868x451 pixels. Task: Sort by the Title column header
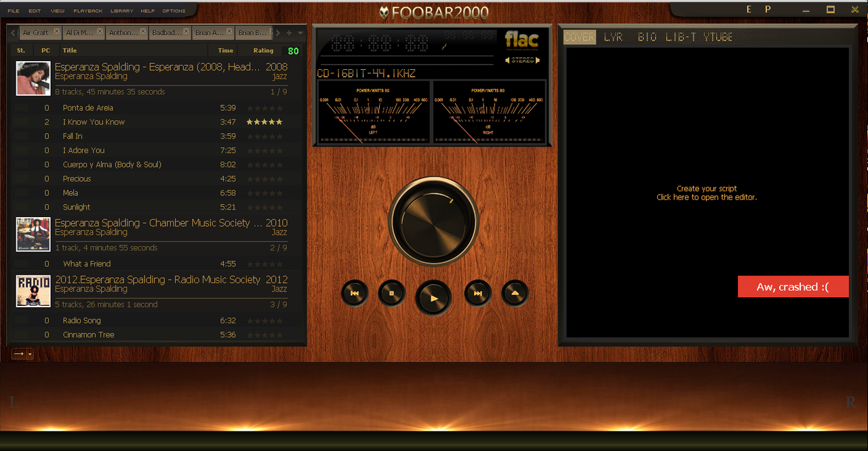[x=134, y=51]
